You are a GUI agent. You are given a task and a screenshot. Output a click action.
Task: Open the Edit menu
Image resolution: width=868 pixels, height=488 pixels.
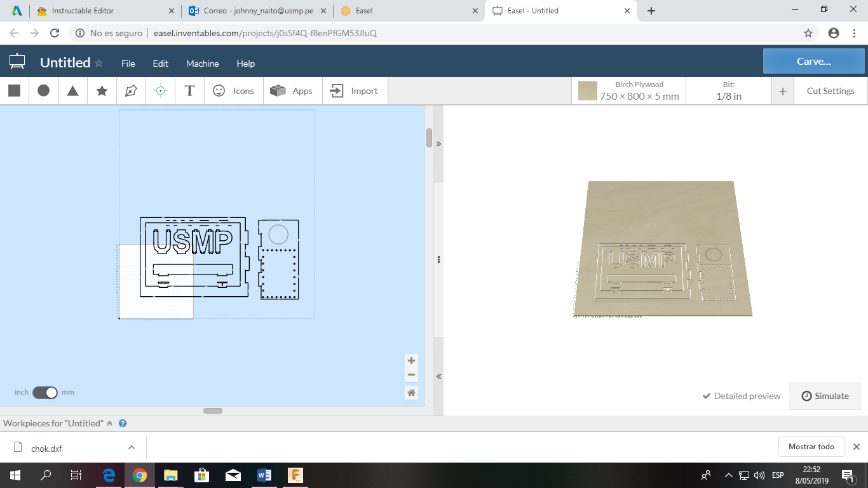[161, 64]
